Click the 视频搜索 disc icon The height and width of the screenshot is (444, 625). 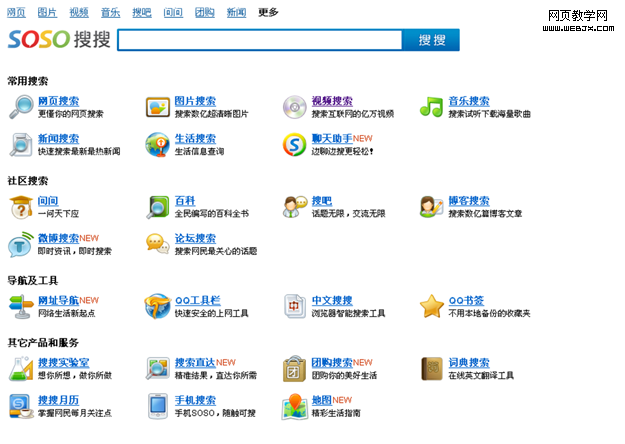click(x=294, y=107)
